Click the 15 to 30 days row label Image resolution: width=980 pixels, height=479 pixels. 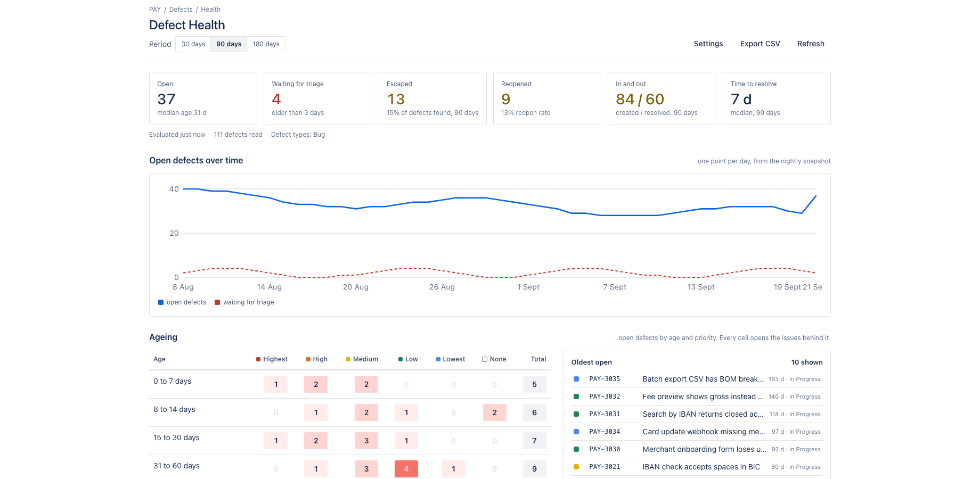click(x=176, y=437)
